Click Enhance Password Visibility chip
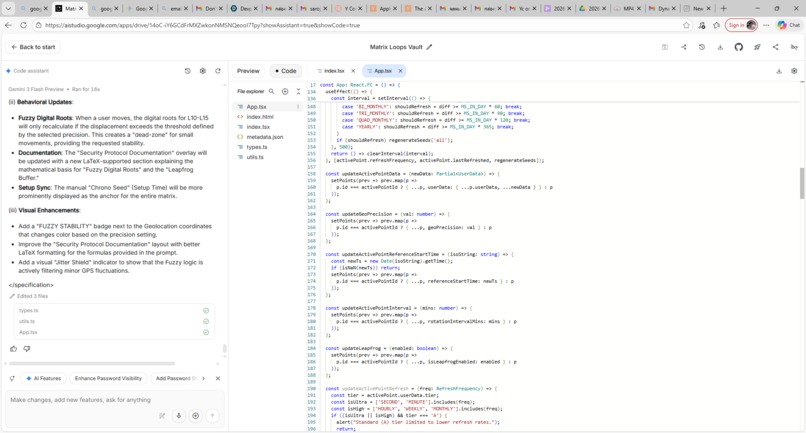The height and width of the screenshot is (433, 806). [108, 378]
